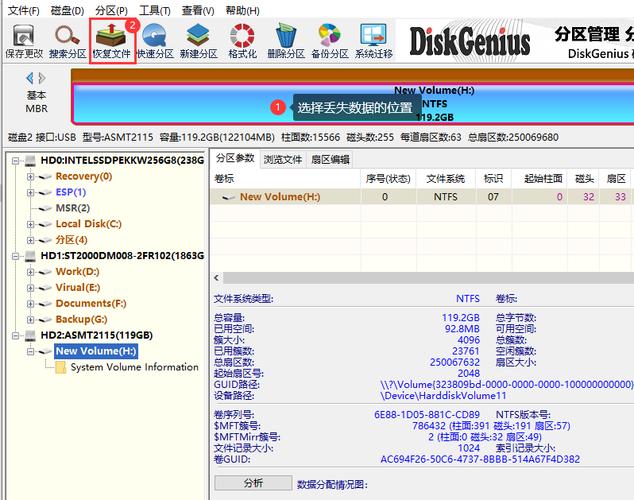Select HD1:ST2000DM008-2FR102 disk in the tree
The width and height of the screenshot is (634, 500).
pos(122,255)
